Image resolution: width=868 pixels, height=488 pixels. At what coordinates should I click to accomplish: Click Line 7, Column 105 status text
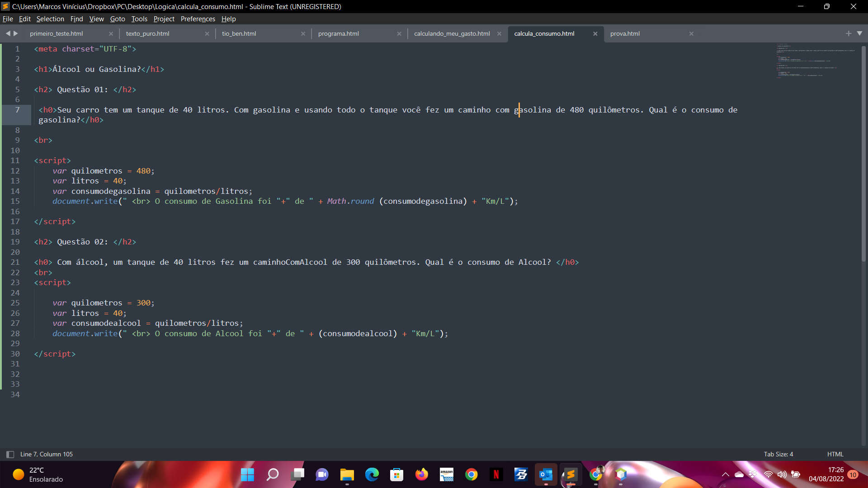pyautogui.click(x=47, y=454)
